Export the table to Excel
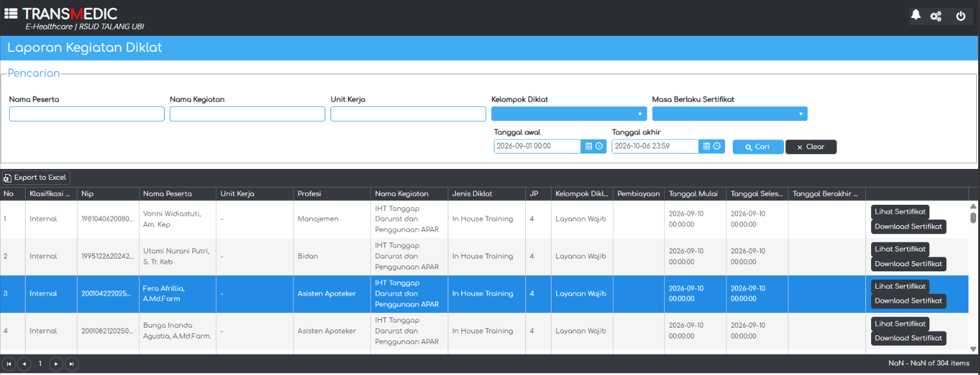The width and height of the screenshot is (980, 375). (x=35, y=178)
